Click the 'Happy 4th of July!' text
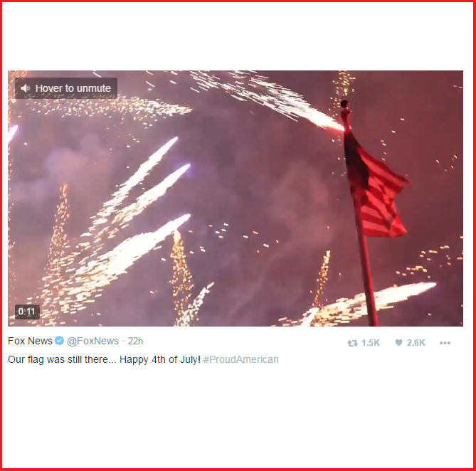This screenshot has width=476, height=471. coord(160,359)
